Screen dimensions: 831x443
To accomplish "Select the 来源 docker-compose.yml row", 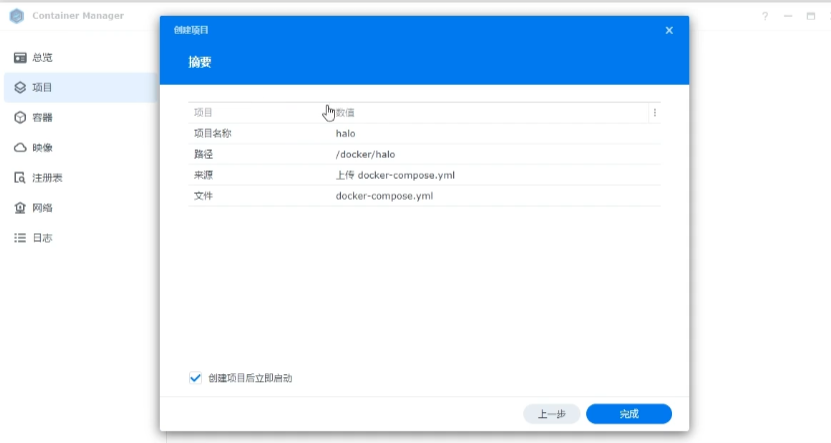I will point(424,176).
